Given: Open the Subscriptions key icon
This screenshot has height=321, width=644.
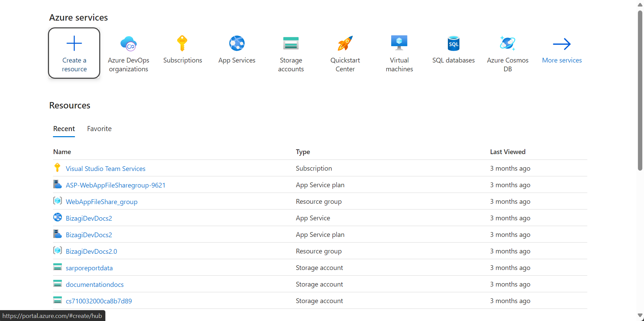Looking at the screenshot, I should click(182, 43).
